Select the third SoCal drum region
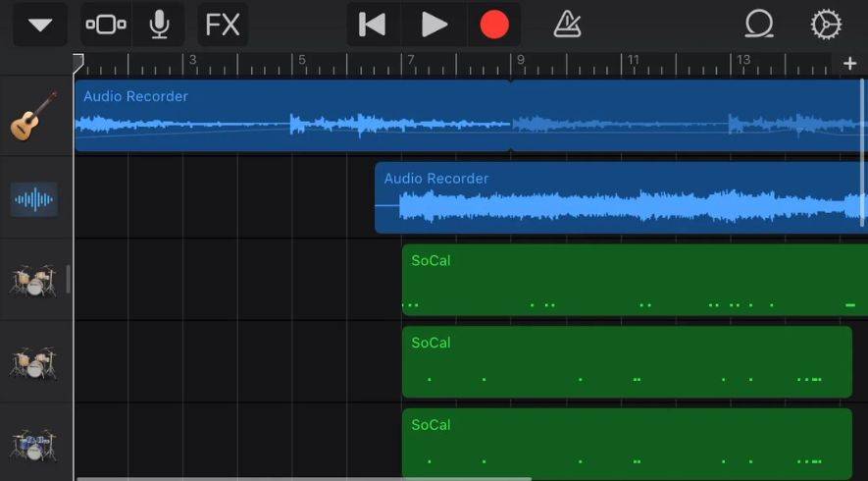868x481 pixels. tap(627, 445)
